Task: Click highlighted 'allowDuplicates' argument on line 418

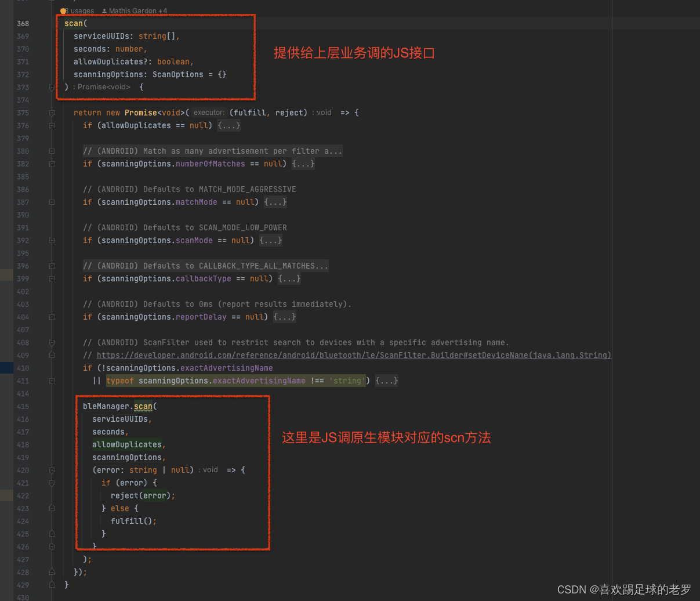Action: point(127,445)
